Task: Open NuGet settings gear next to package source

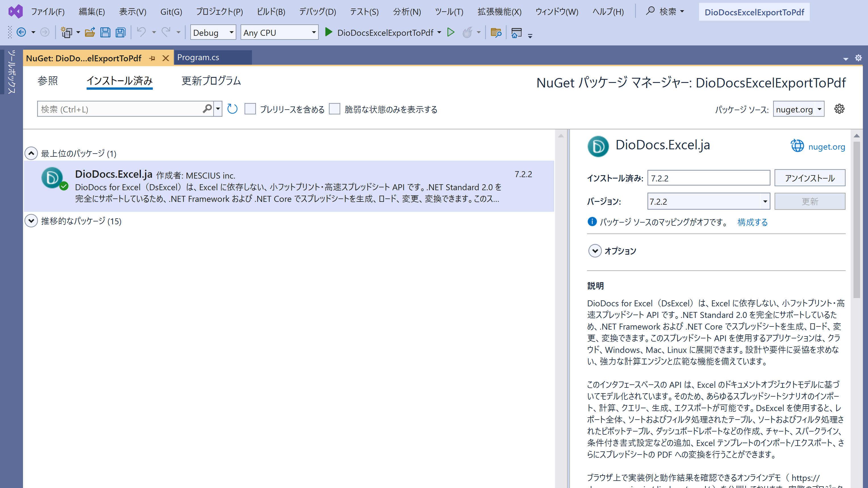Action: [839, 109]
